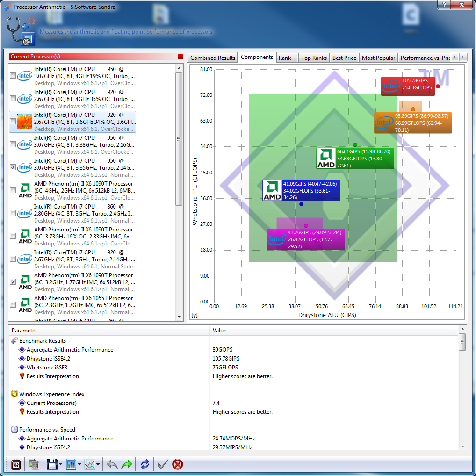Click the grey back arrow icon
The width and height of the screenshot is (476, 476).
tap(112, 464)
